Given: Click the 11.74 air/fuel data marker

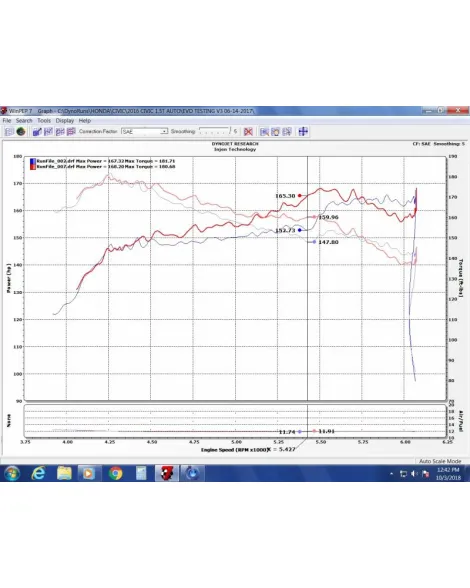Looking at the screenshot, I should [299, 432].
